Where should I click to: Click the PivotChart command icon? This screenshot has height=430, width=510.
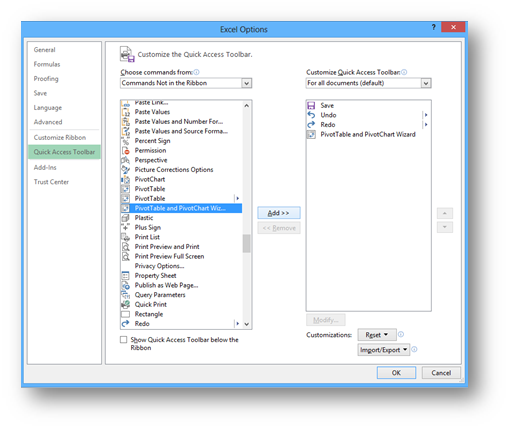point(126,179)
